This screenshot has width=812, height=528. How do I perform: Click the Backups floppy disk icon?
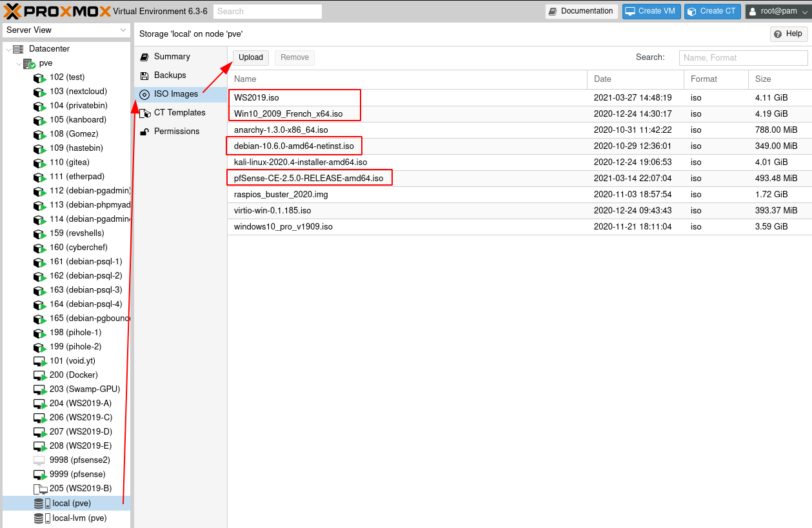144,75
